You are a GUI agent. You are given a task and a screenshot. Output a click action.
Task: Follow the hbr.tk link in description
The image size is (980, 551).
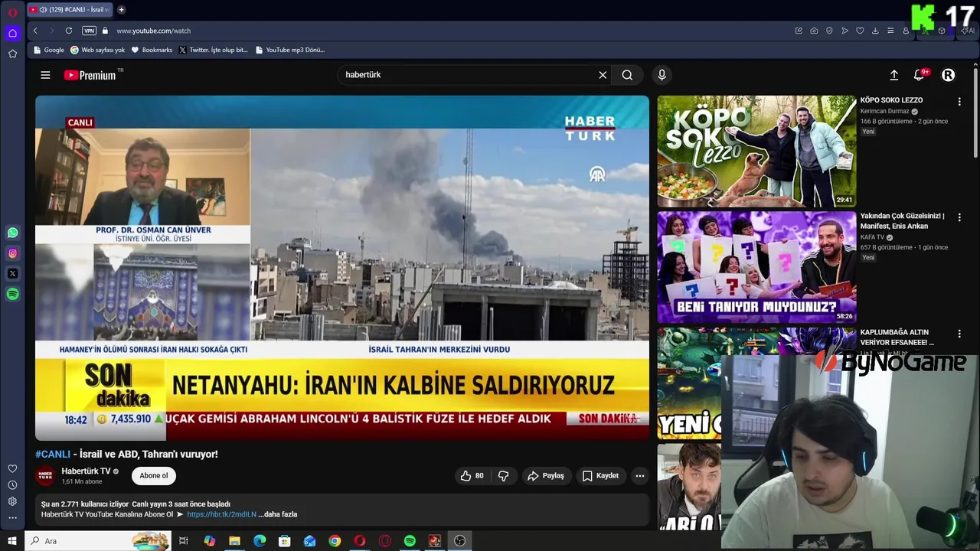pyautogui.click(x=221, y=514)
